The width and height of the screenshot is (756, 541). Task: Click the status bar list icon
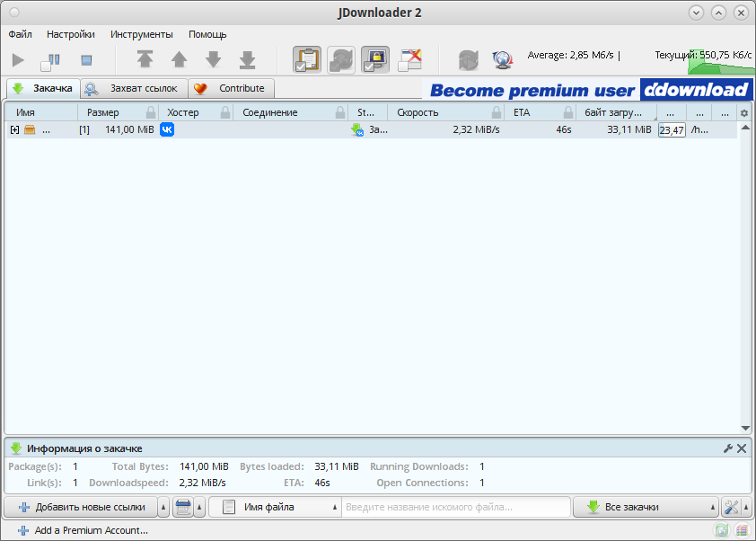(x=742, y=530)
